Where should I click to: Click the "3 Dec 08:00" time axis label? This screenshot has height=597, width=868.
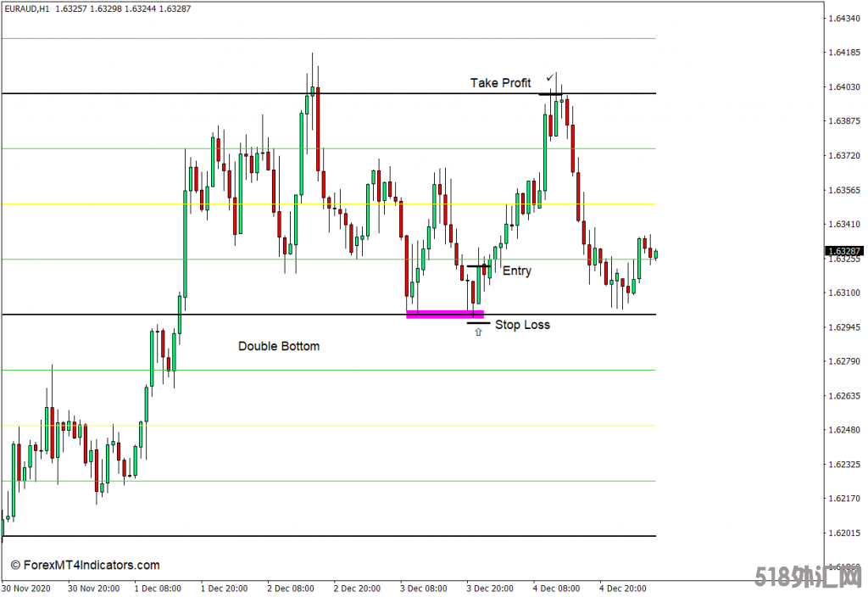point(424,589)
